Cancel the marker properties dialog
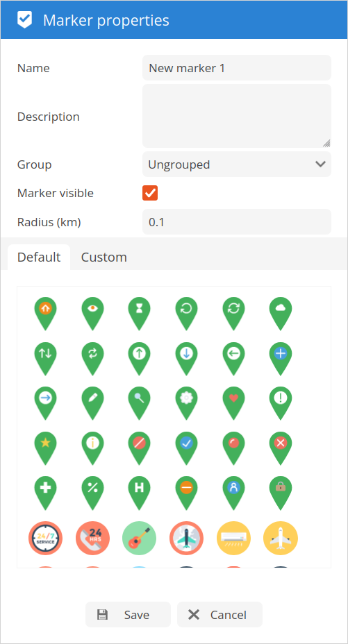348x644 pixels. pos(219,614)
